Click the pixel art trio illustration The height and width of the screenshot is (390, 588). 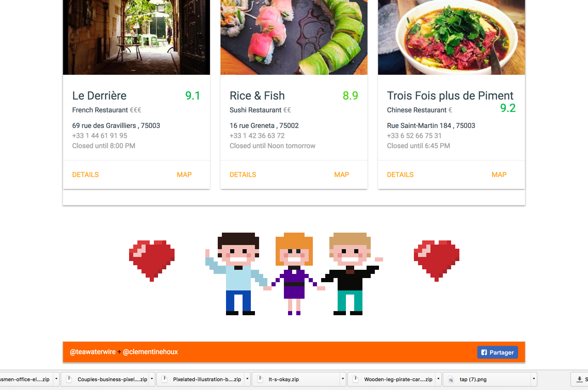294,274
